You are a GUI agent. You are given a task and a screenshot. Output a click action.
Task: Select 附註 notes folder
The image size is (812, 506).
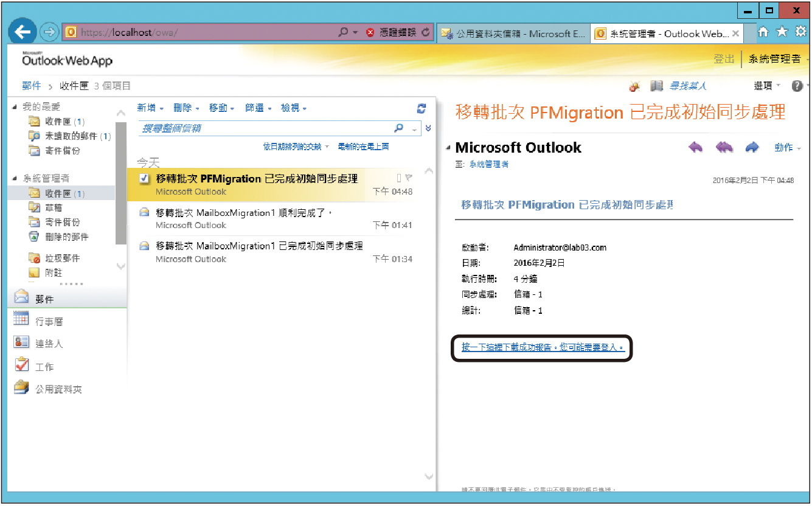pos(46,272)
